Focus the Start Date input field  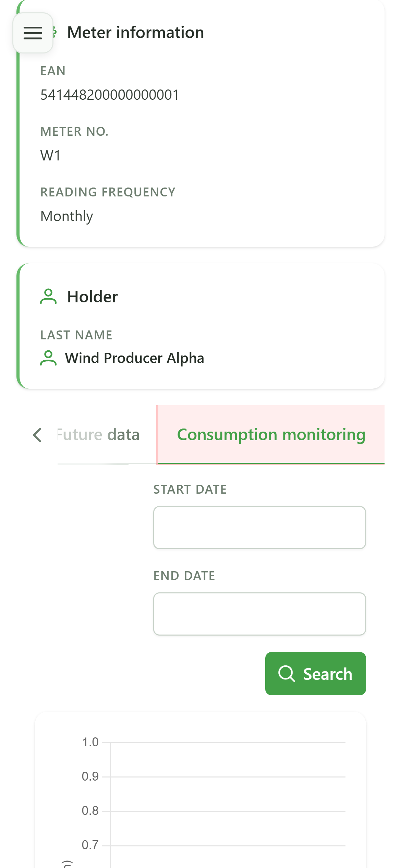(x=259, y=528)
